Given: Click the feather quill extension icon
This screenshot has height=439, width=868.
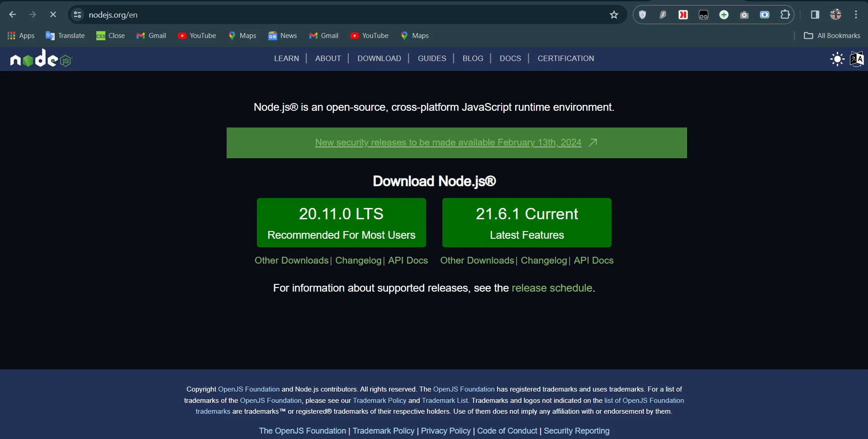Looking at the screenshot, I should point(663,15).
